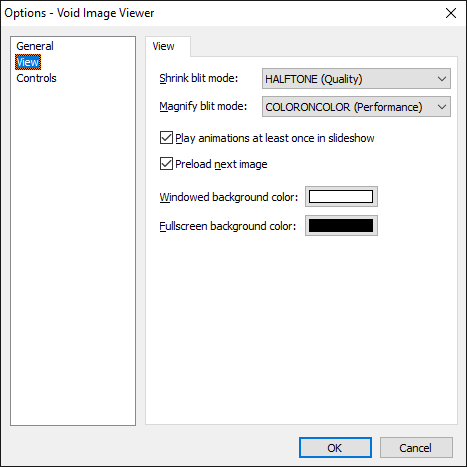The width and height of the screenshot is (467, 467).
Task: Open the Magnify blit mode dropdown
Action: tap(356, 107)
